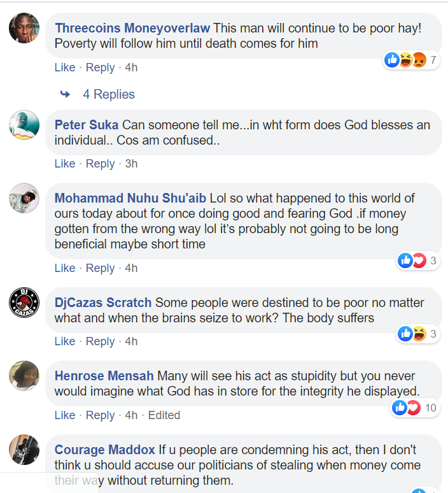View edit history of Henrose's comment
The height and width of the screenshot is (493, 448).
(164, 415)
